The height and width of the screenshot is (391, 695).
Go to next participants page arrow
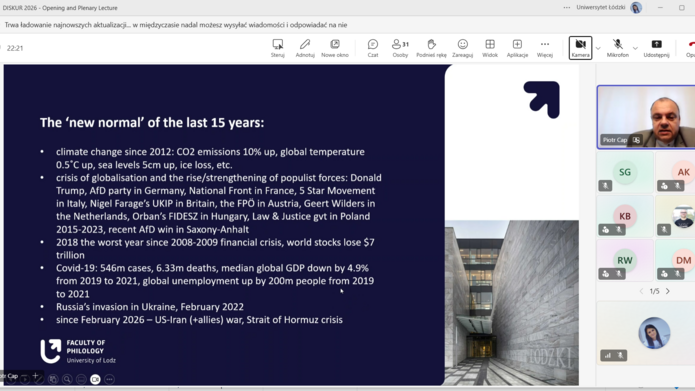[668, 291]
